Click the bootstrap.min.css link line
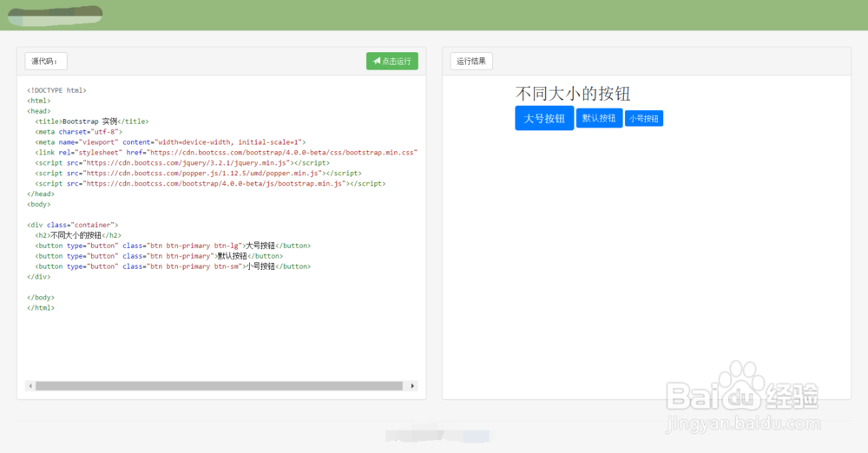The image size is (868, 453). coord(226,152)
